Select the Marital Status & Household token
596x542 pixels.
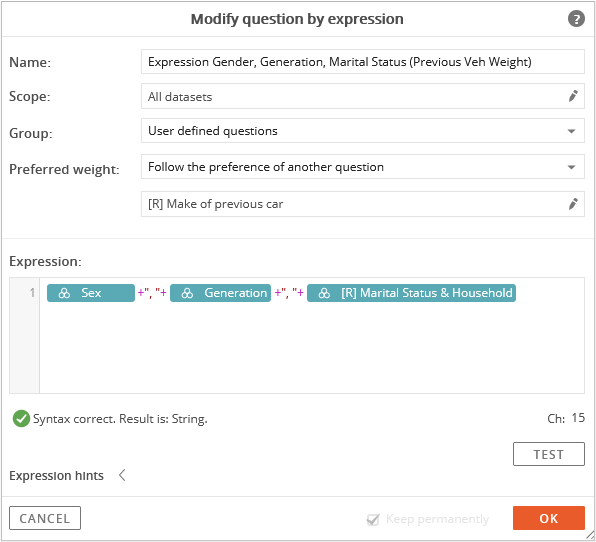411,293
